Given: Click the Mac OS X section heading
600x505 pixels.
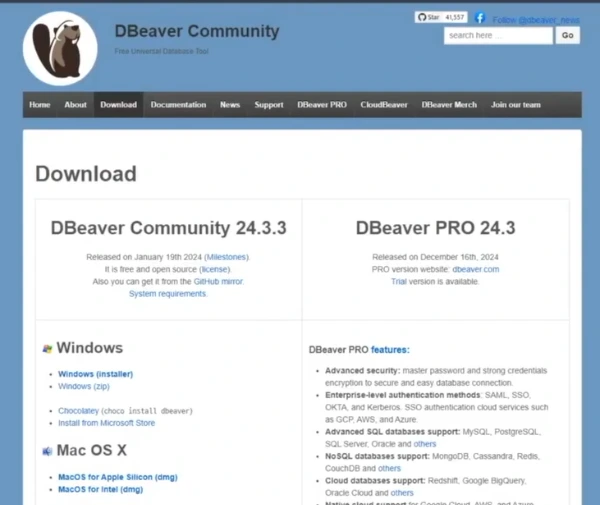Looking at the screenshot, I should tap(91, 450).
